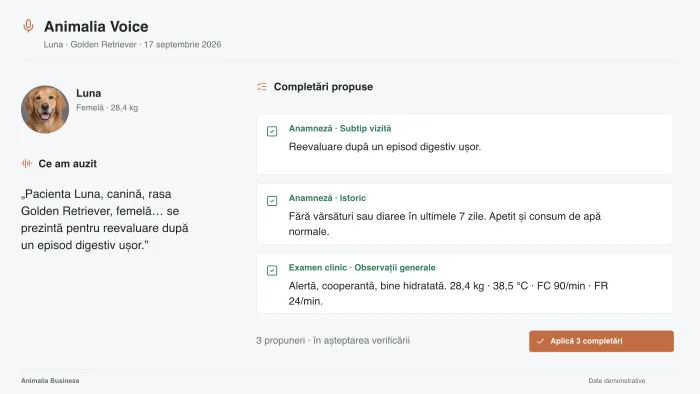The height and width of the screenshot is (394, 700).
Task: Click the checkmark icon in Aplică button
Action: click(540, 341)
